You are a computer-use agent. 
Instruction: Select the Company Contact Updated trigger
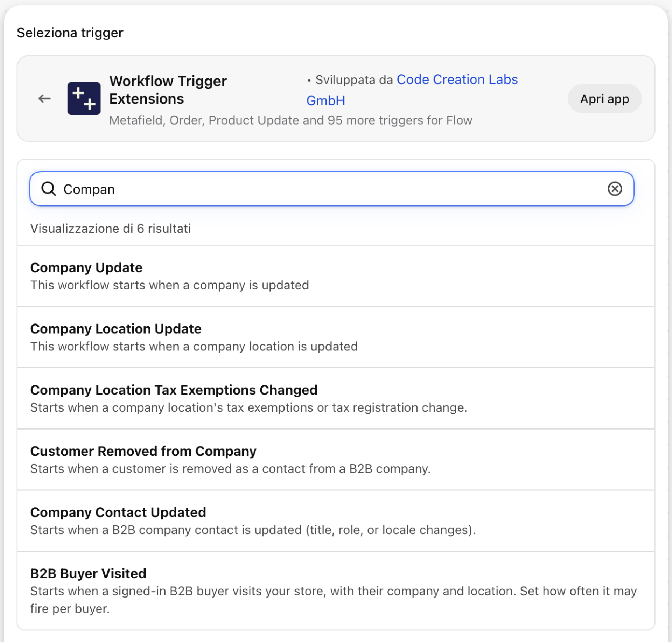(336, 521)
